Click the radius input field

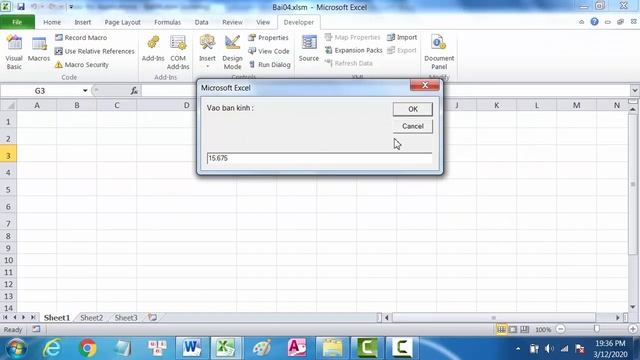point(319,158)
